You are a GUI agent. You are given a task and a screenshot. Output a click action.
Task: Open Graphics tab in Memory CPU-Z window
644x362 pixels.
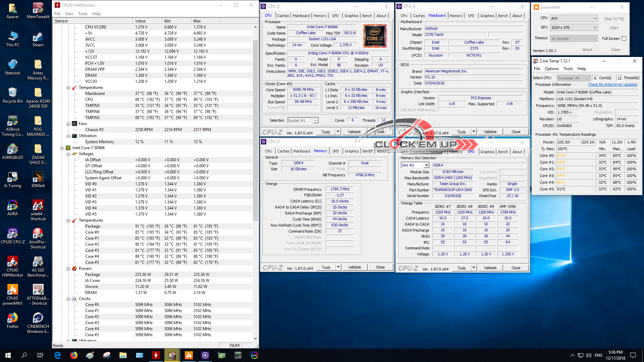point(352,151)
